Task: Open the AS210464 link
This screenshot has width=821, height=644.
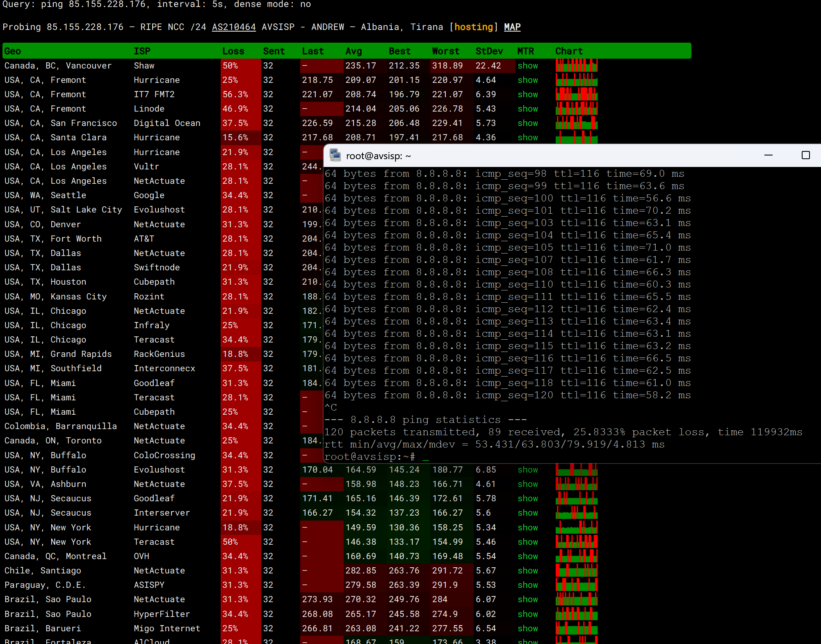Action: pos(234,27)
